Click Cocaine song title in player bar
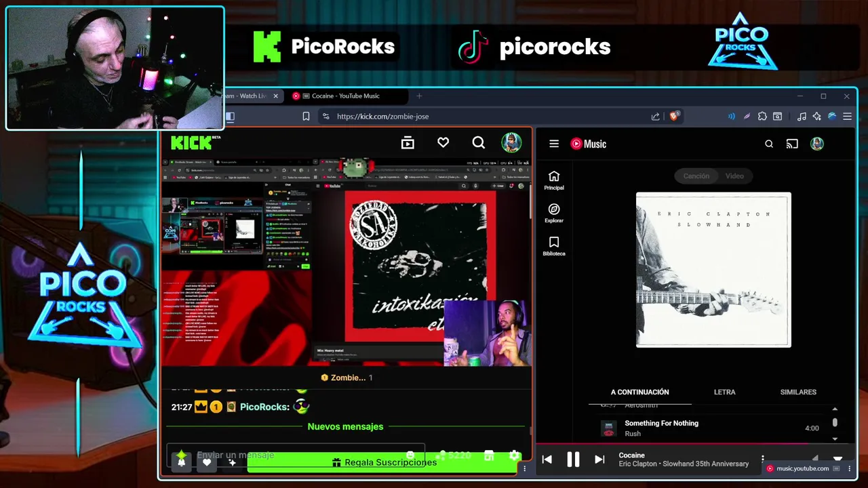 [x=631, y=455]
